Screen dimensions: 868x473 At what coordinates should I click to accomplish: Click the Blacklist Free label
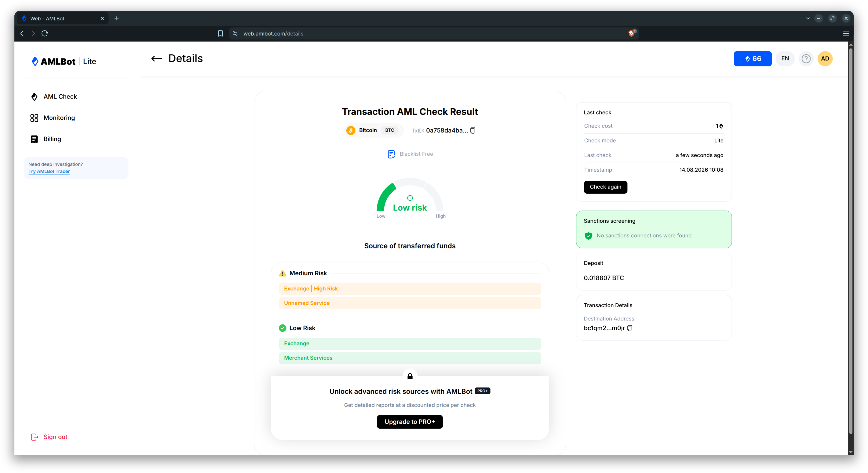point(416,154)
